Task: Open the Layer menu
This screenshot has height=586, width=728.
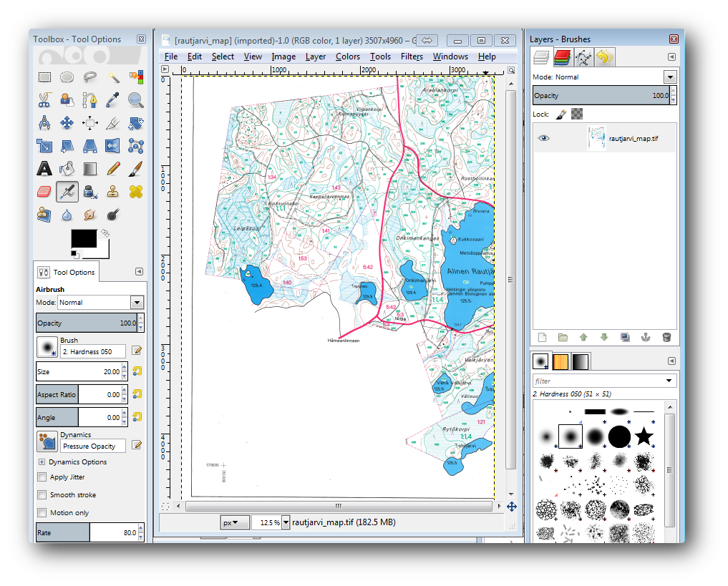Action: (315, 57)
